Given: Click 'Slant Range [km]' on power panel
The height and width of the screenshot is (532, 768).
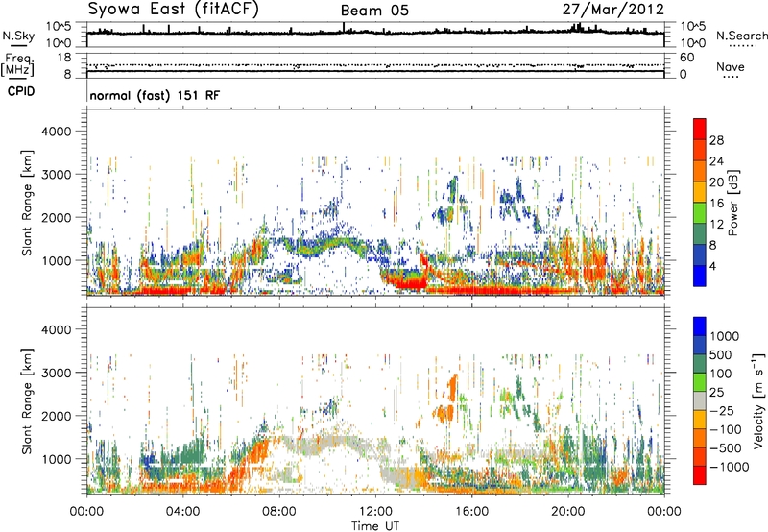Looking at the screenshot, I should (27, 203).
